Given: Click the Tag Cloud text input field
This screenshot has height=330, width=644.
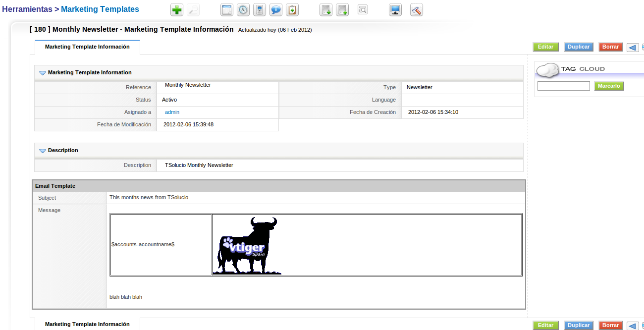Looking at the screenshot, I should [563, 86].
